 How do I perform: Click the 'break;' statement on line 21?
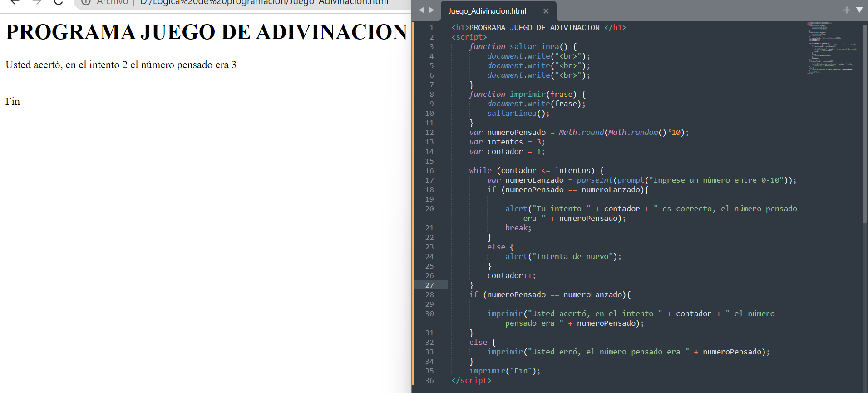[x=518, y=228]
